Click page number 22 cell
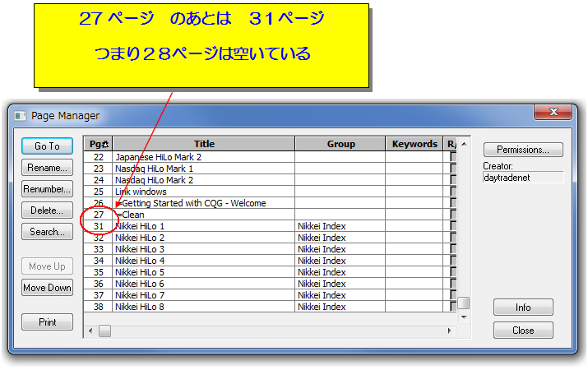Viewport: 588px width, 370px height. pyautogui.click(x=98, y=157)
